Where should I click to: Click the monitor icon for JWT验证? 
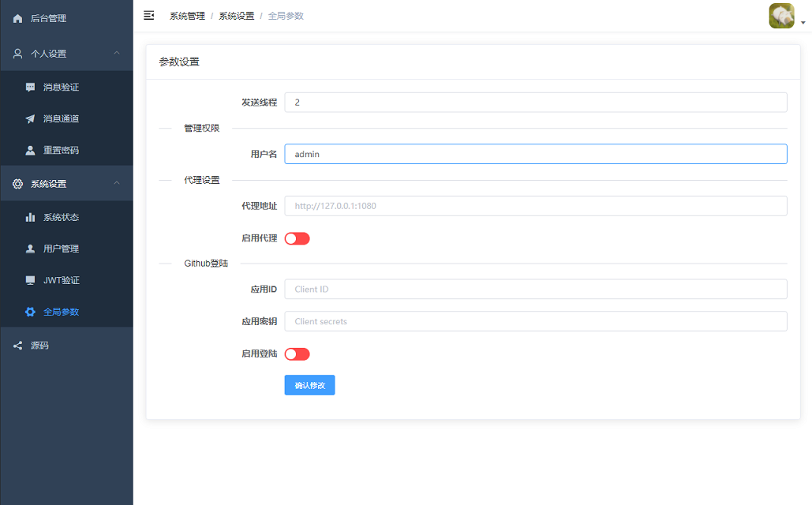pyautogui.click(x=30, y=280)
